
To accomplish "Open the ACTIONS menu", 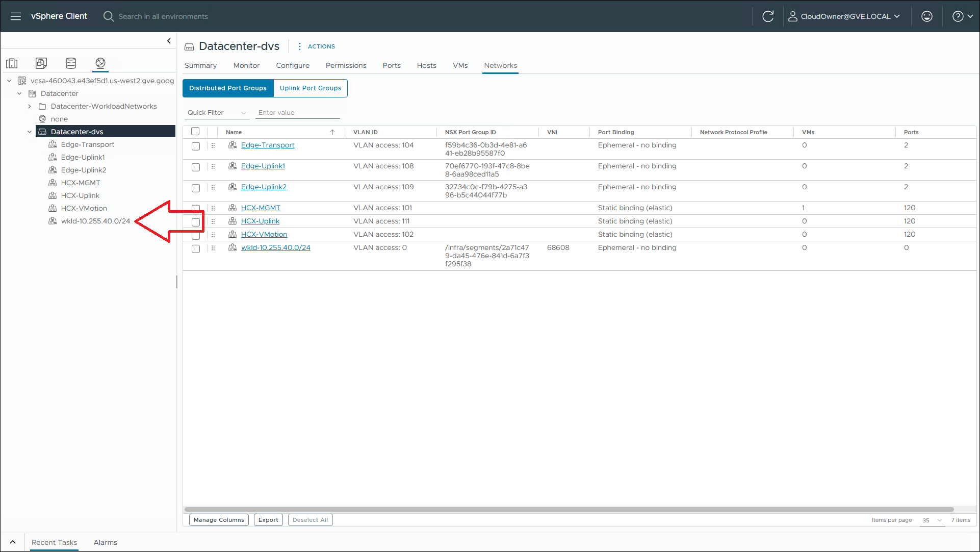I will pos(321,46).
